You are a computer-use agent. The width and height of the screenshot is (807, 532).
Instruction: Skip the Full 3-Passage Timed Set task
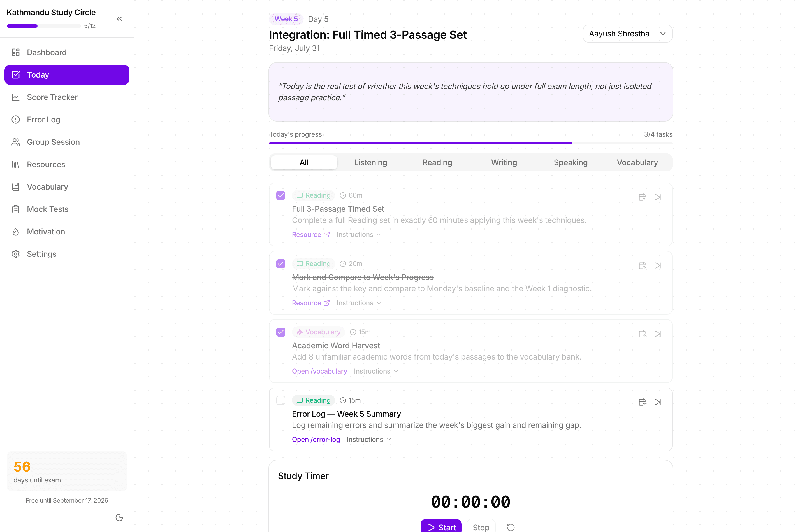coord(658,197)
